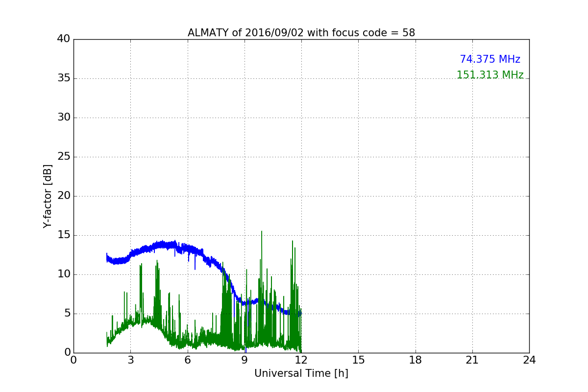Click the y-axis tick label 25
Screen dimensions: 588x392
[63, 157]
